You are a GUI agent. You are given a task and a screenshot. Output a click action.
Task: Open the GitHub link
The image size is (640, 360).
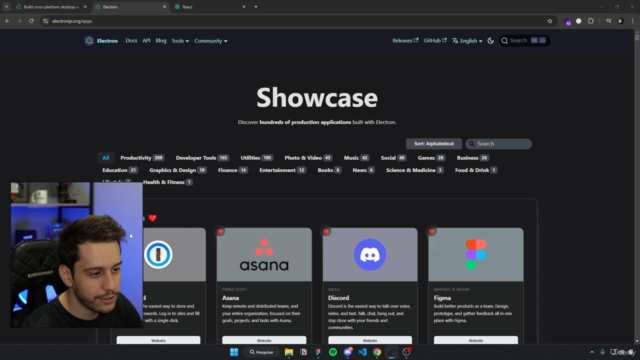coord(435,40)
